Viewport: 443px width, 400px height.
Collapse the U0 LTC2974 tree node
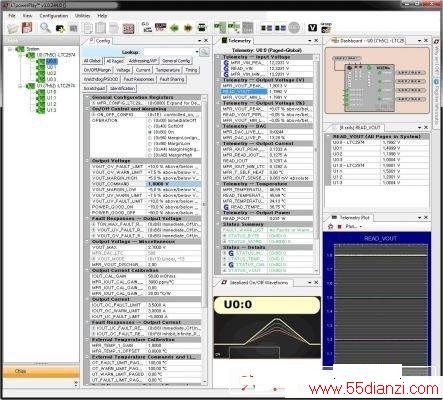pos(20,55)
